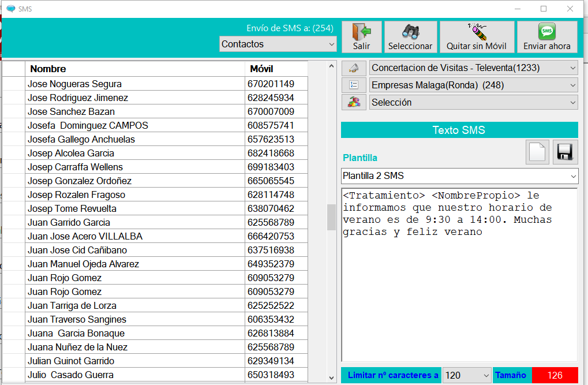Open the Contactos dropdown

point(278,44)
